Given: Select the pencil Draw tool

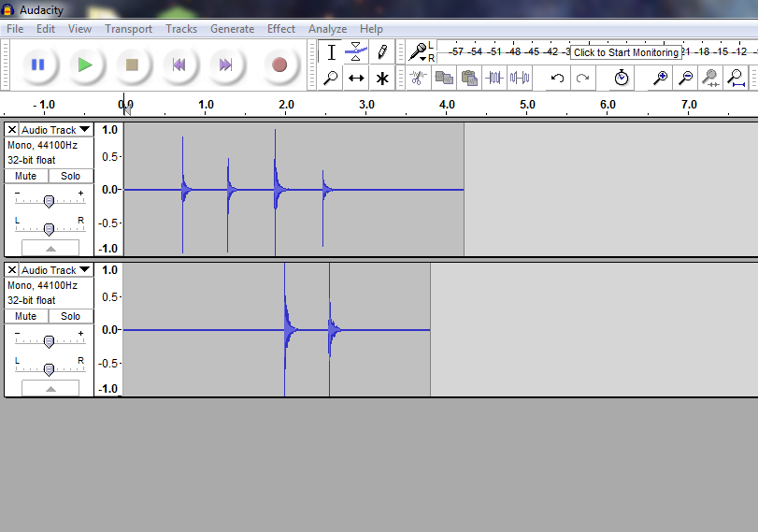Looking at the screenshot, I should tap(382, 52).
